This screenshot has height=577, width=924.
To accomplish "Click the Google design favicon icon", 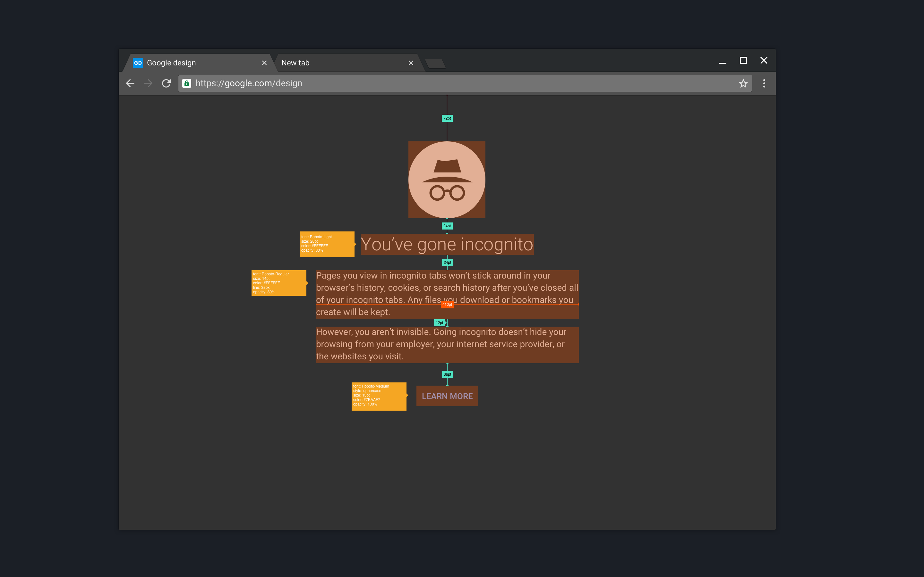I will coord(138,63).
